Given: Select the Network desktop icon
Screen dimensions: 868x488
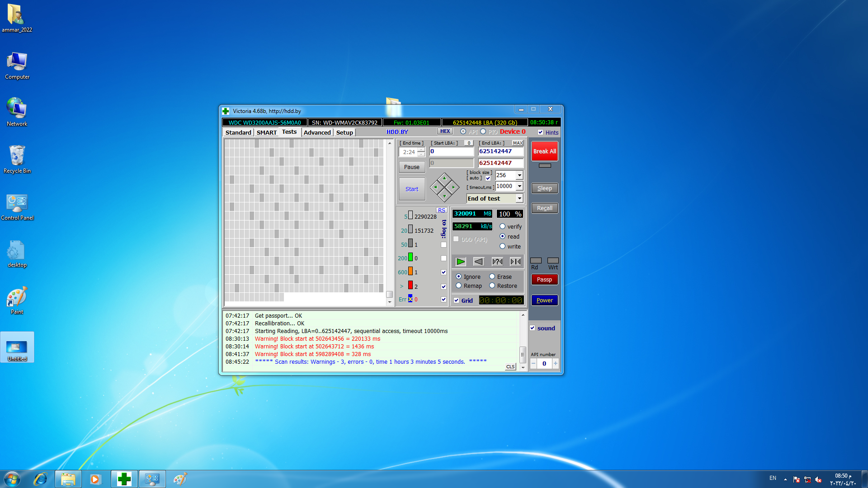Looking at the screenshot, I should [x=17, y=112].
